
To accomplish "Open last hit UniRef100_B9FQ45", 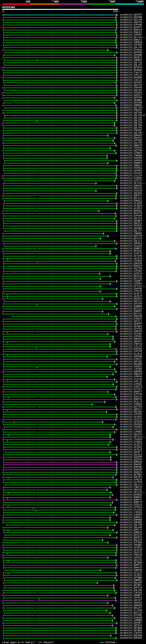I will (x=131, y=638).
